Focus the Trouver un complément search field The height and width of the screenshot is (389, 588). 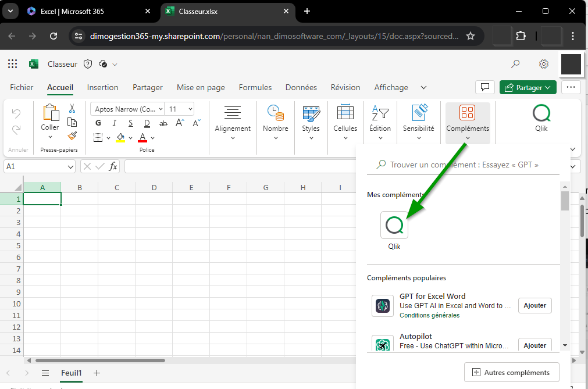463,165
